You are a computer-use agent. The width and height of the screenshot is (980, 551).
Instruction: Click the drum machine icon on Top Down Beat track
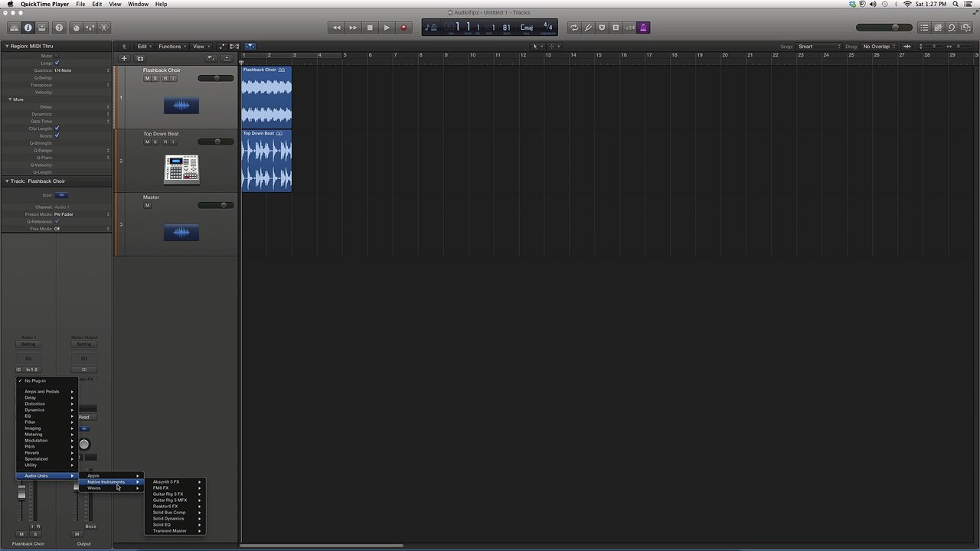click(181, 169)
